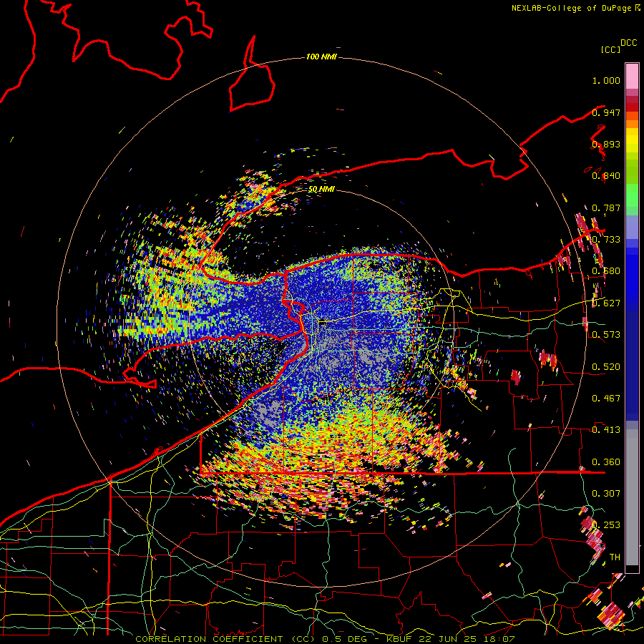Screen dimensions: 644x644
Task: Click the green segment of the color bar
Action: 632,195
